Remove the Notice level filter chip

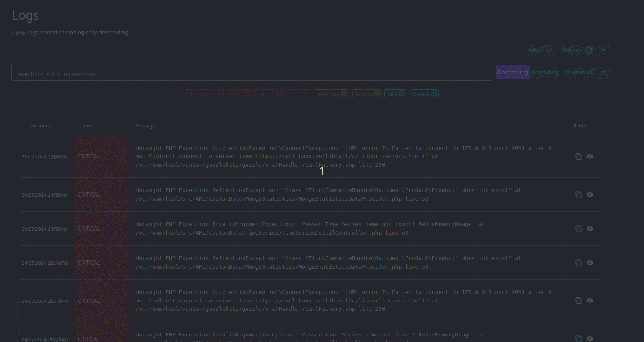(376, 94)
